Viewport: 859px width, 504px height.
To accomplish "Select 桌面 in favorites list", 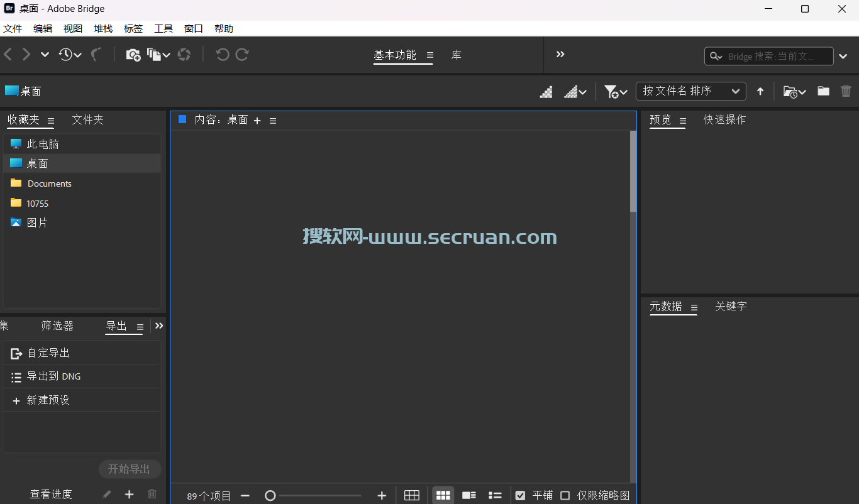I will tap(82, 163).
